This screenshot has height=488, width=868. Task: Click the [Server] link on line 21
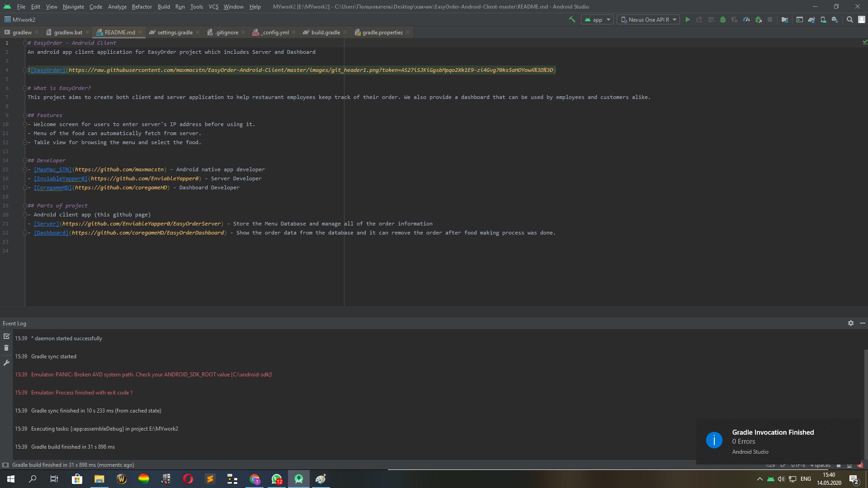click(x=47, y=224)
